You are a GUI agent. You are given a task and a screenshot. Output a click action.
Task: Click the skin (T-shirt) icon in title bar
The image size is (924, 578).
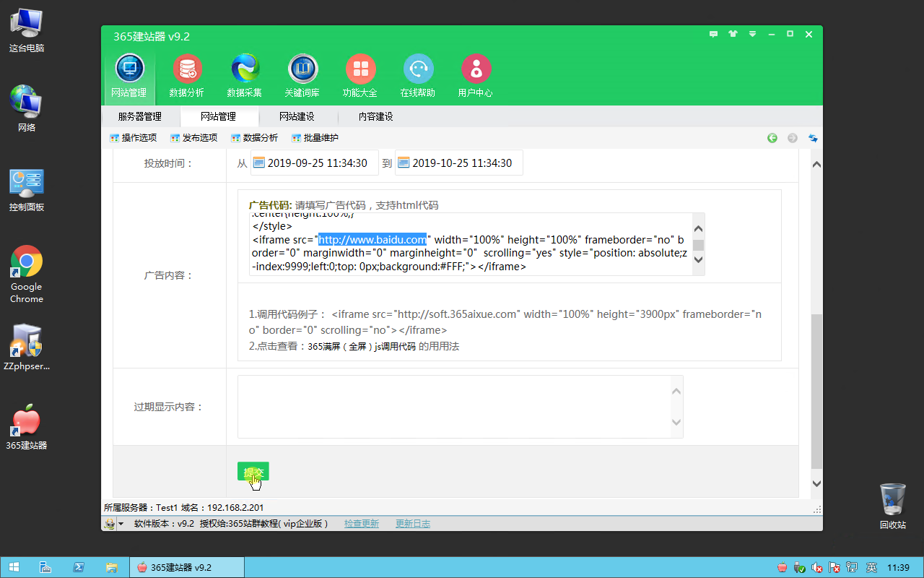point(733,34)
